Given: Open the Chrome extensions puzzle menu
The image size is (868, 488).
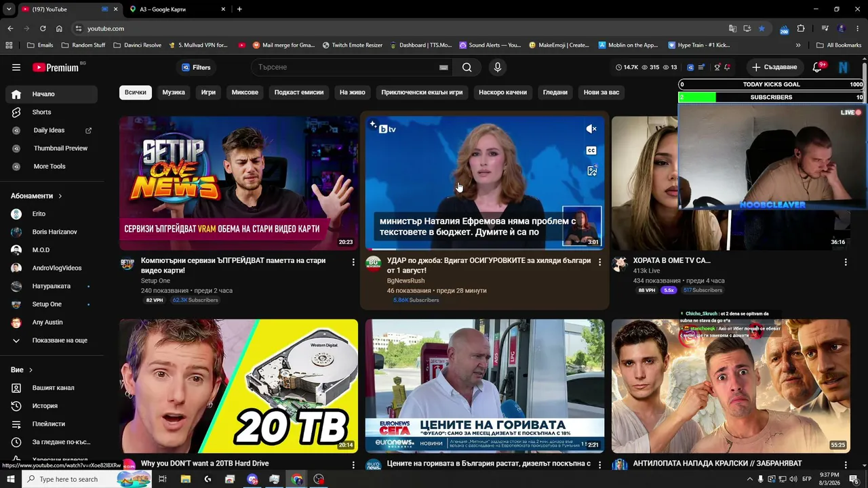Looking at the screenshot, I should 801,28.
